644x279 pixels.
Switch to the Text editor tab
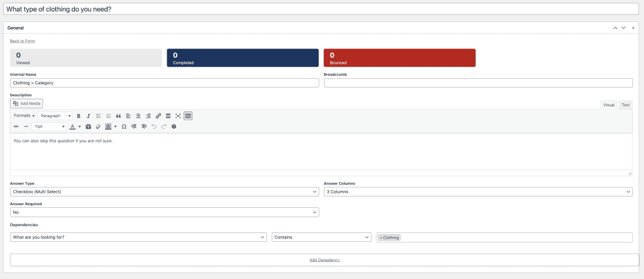626,105
